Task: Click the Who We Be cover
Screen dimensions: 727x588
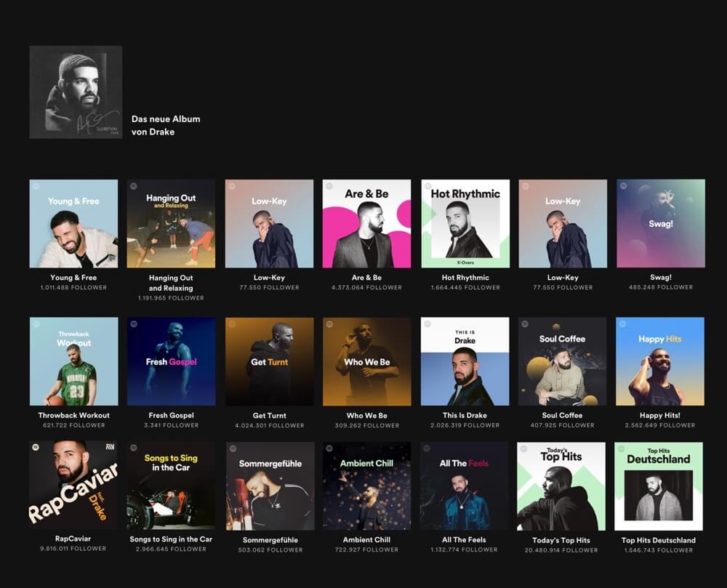Action: click(366, 361)
